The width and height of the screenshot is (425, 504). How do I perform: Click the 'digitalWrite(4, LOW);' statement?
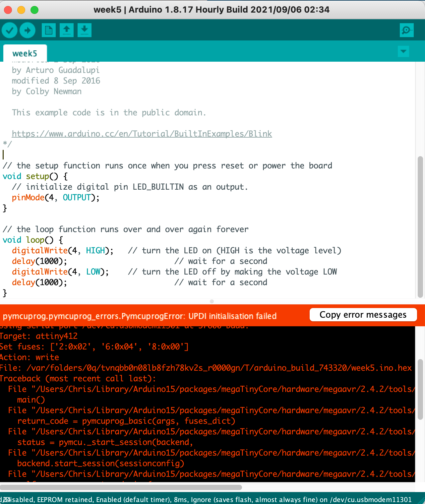pyautogui.click(x=60, y=272)
